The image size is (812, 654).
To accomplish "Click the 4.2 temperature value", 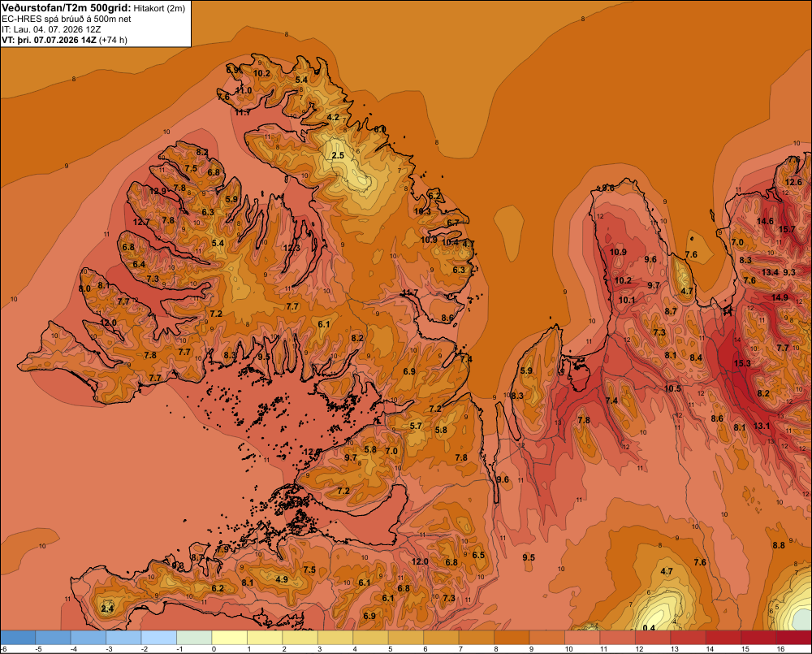I will (333, 117).
